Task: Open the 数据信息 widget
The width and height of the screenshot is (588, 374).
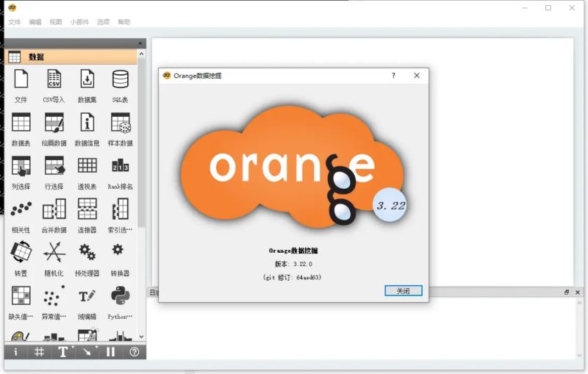Action: (x=87, y=123)
